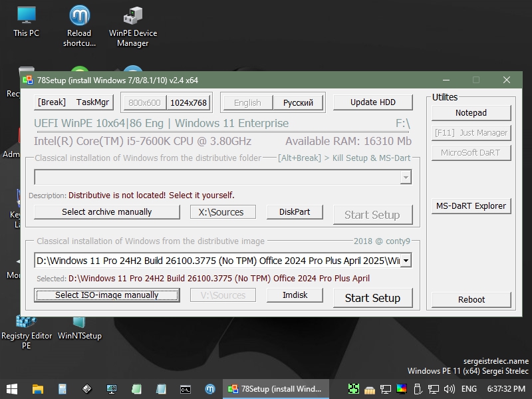Switch resolution to 1024x768
Image resolution: width=532 pixels, height=399 pixels.
click(x=188, y=102)
